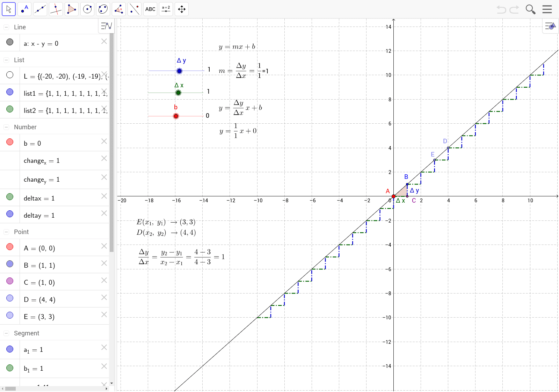The height and width of the screenshot is (392, 559).
Task: Toggle visibility of number b = 0
Action: tap(10, 142)
